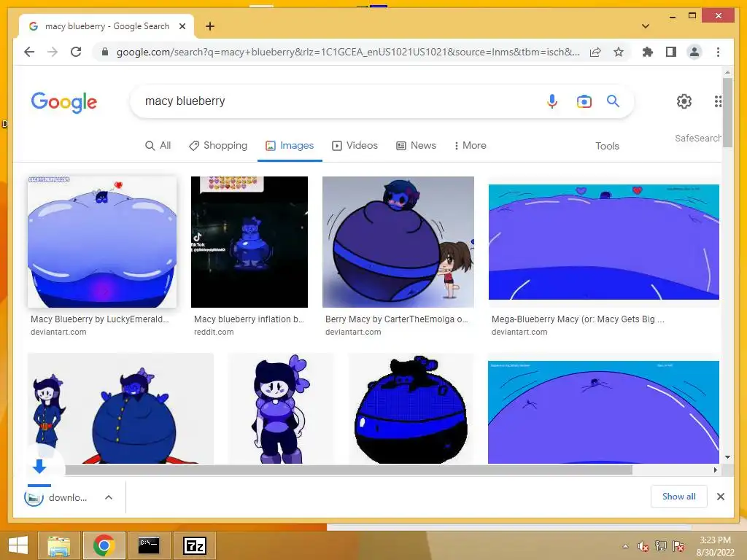Click the horizontal scrollbar right arrow
This screenshot has height=560, width=747.
[715, 470]
